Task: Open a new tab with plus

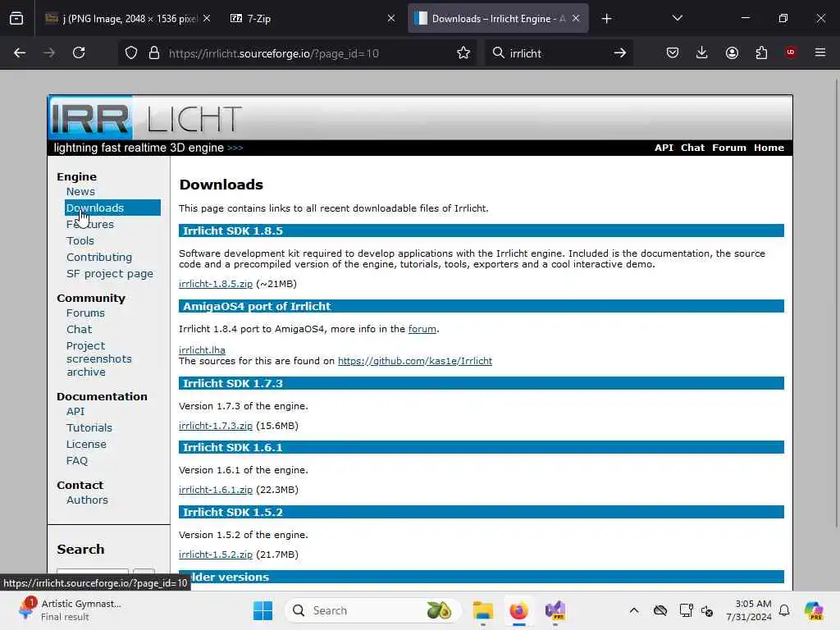Action: tap(606, 19)
